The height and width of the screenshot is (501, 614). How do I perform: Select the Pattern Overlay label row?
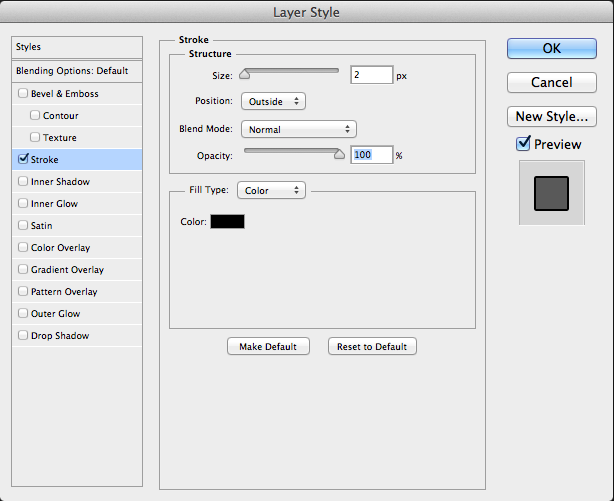[x=77, y=292]
